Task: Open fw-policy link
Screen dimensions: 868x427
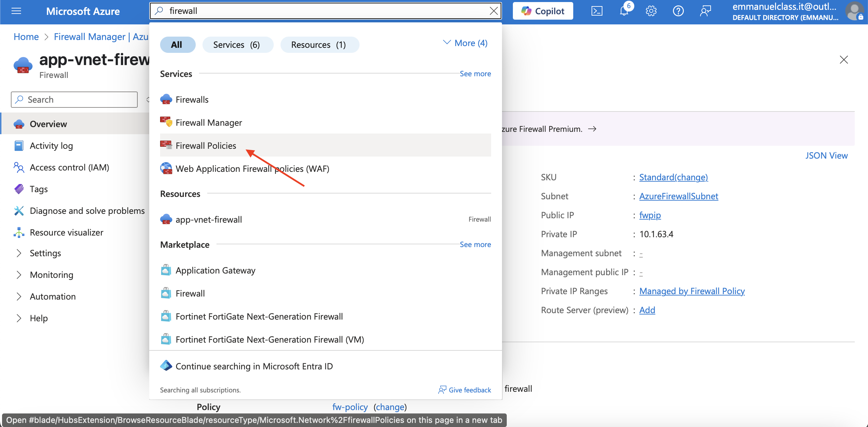Action: [x=350, y=407]
